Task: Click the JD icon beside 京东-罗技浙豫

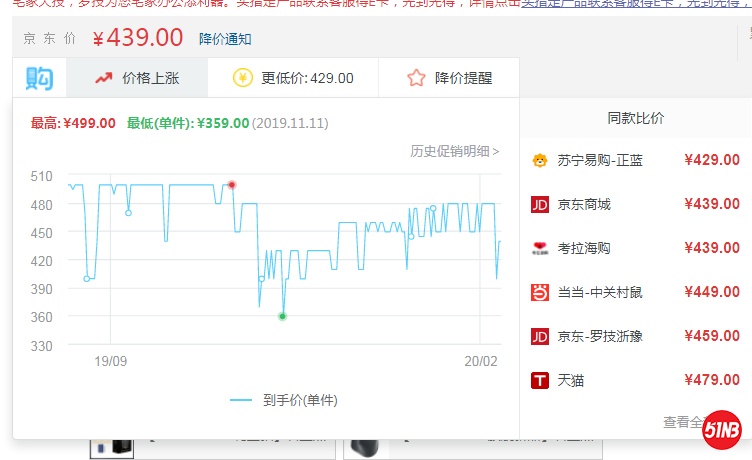Action: click(x=540, y=336)
